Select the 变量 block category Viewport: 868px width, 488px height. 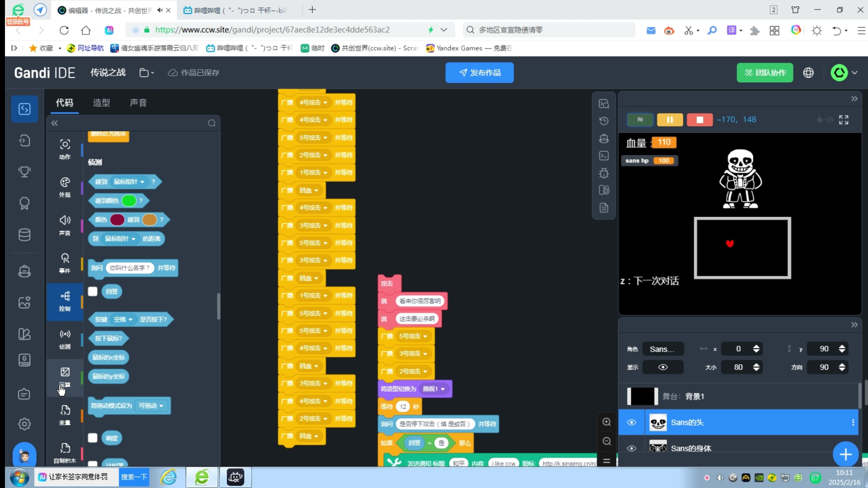65,415
